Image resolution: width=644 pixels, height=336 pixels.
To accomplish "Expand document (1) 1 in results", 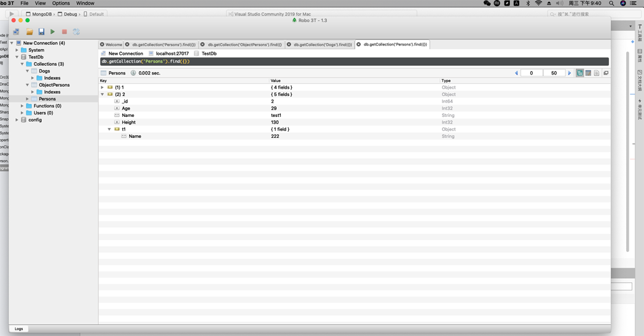I will click(x=102, y=87).
